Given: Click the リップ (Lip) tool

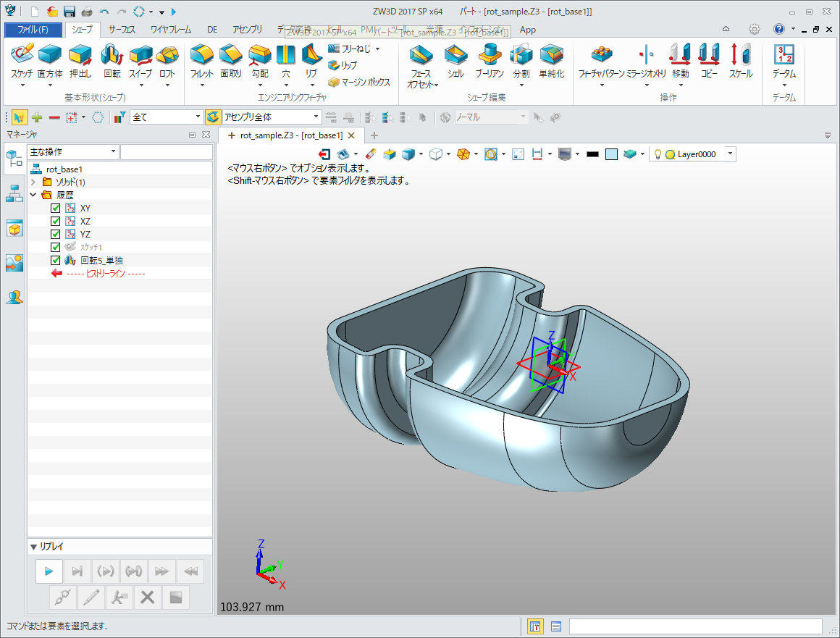Looking at the screenshot, I should point(343,65).
